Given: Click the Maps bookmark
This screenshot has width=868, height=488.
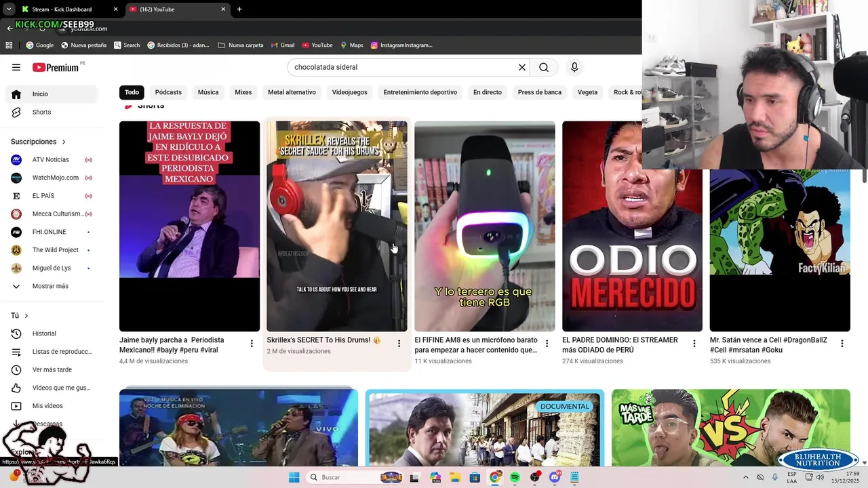Looking at the screenshot, I should coord(353,45).
